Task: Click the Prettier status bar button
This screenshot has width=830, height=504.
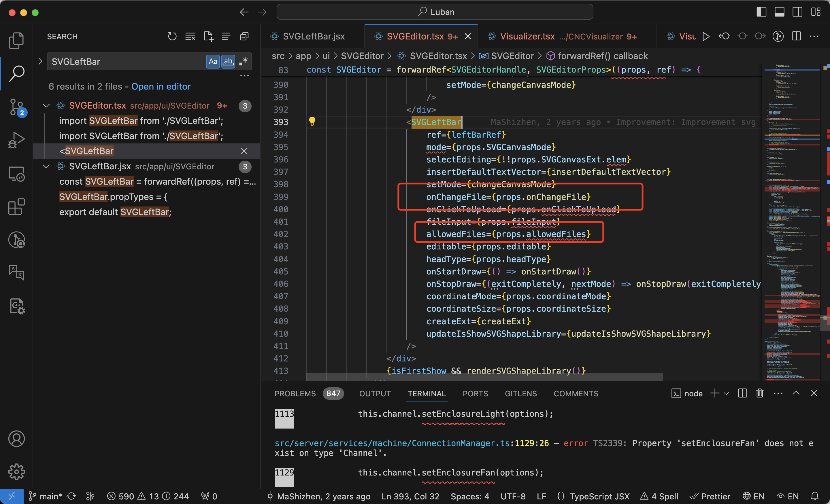Action: 710,496
